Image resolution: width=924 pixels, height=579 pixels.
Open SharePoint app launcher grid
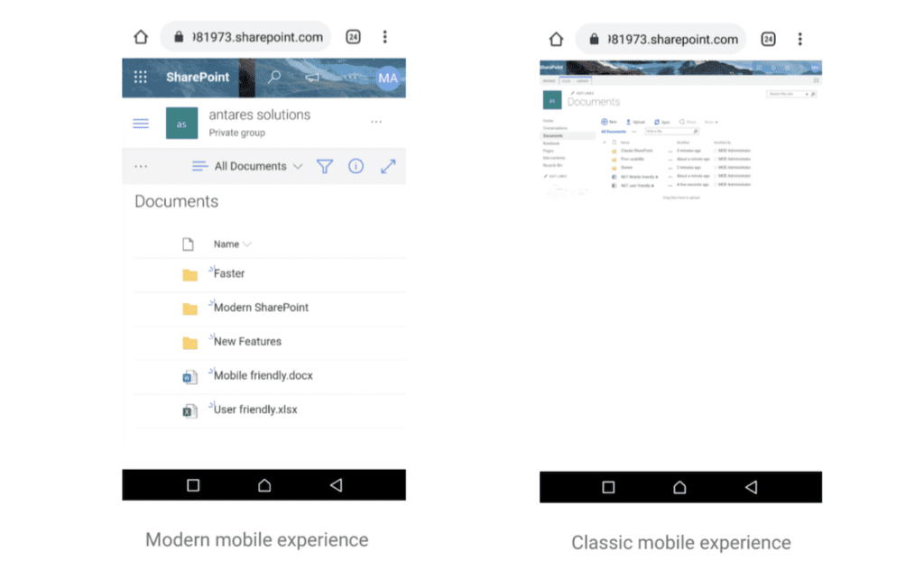click(x=140, y=78)
